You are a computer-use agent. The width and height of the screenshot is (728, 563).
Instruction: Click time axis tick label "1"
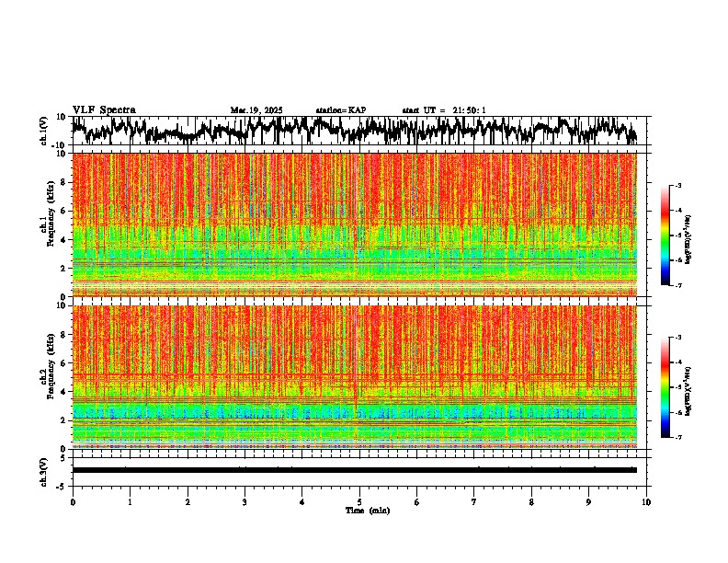130,502
